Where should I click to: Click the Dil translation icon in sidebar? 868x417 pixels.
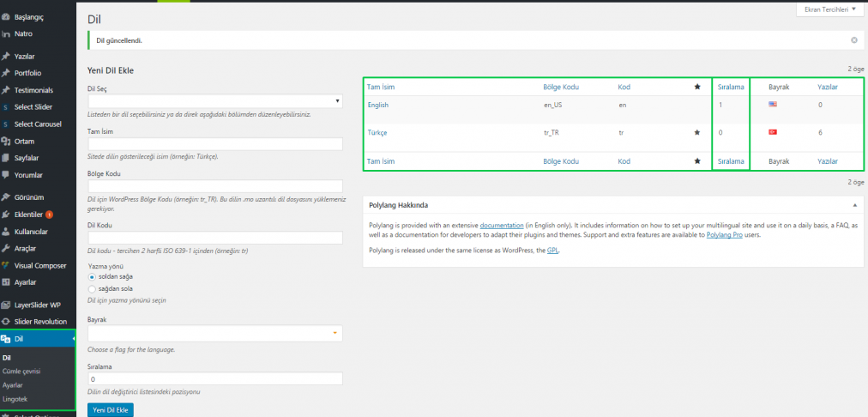coord(5,339)
